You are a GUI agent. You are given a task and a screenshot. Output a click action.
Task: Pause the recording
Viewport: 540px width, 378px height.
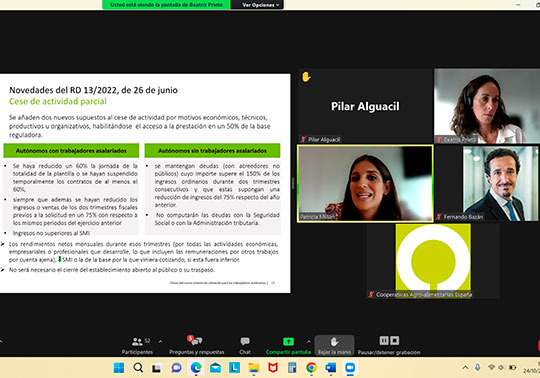click(x=384, y=340)
